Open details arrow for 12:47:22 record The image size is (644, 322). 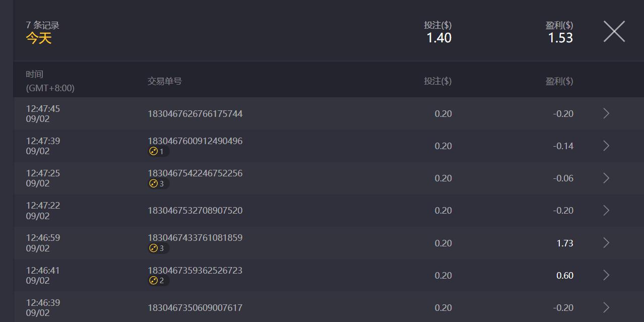click(x=606, y=210)
